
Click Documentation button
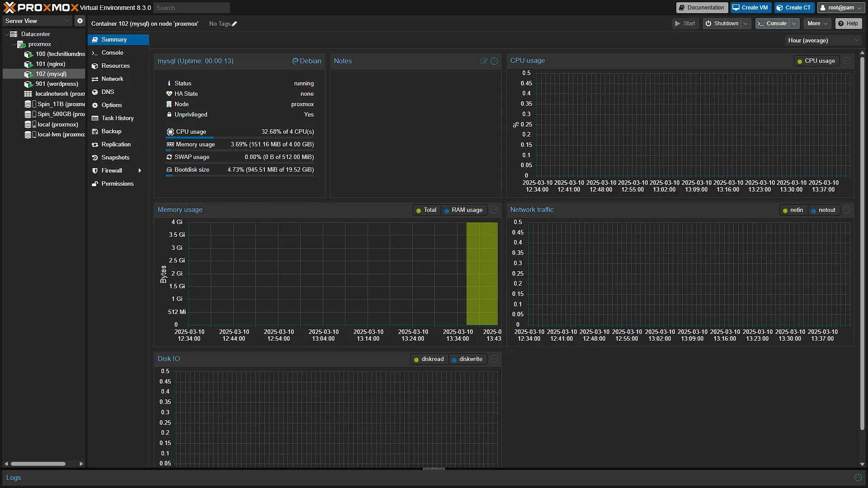[x=702, y=8]
